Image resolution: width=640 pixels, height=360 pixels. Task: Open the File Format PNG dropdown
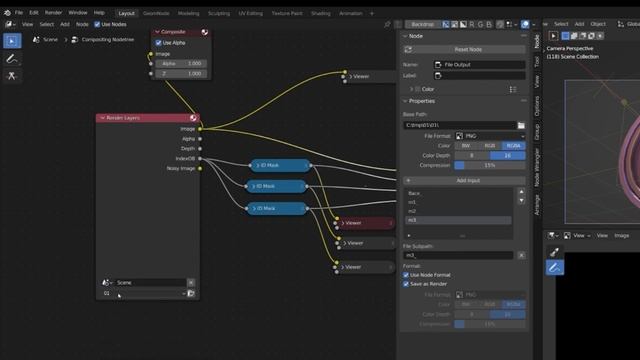(x=490, y=136)
